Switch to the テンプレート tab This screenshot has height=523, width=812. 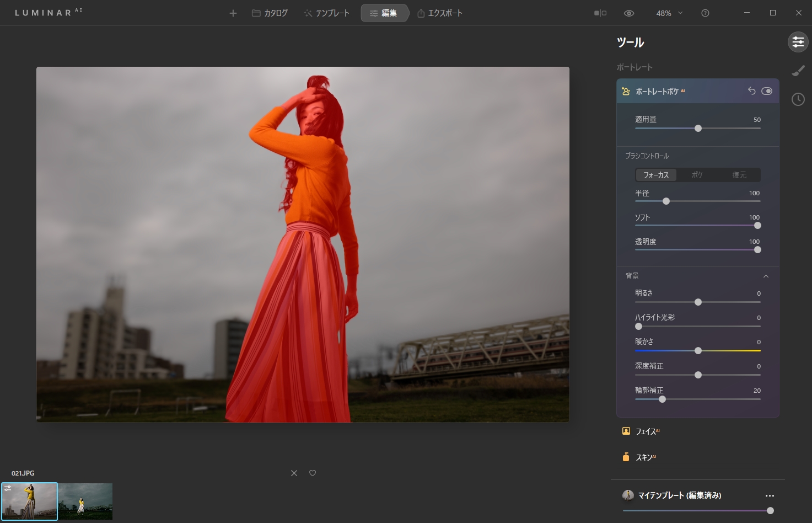point(327,13)
